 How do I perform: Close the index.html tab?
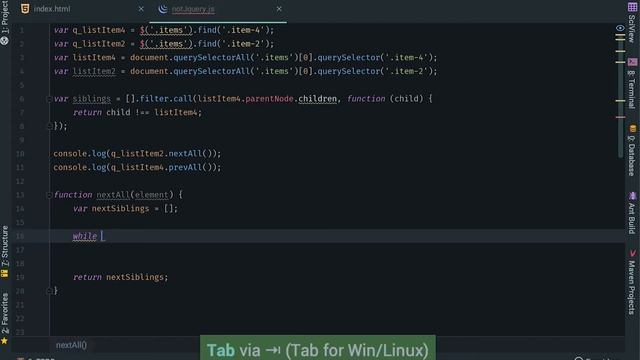[x=141, y=9]
